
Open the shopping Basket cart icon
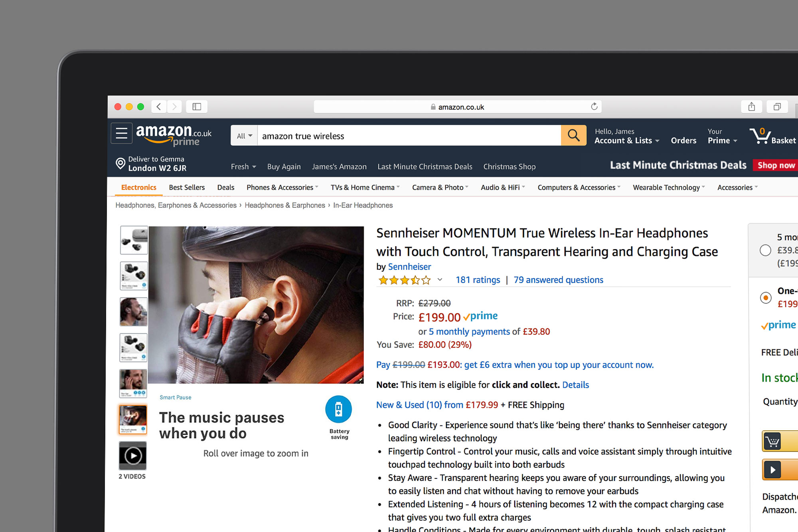[760, 136]
